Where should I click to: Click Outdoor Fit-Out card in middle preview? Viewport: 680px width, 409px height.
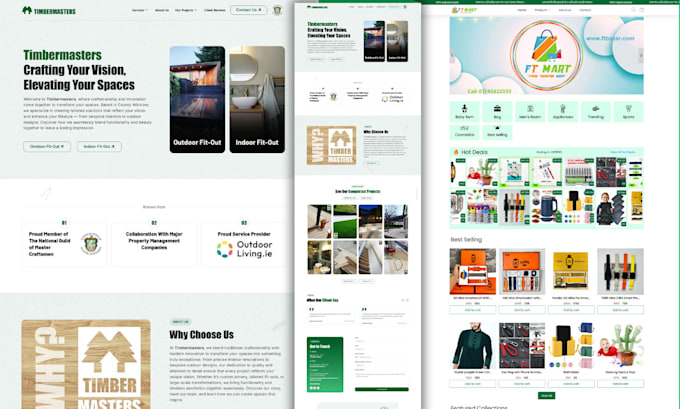tap(374, 41)
